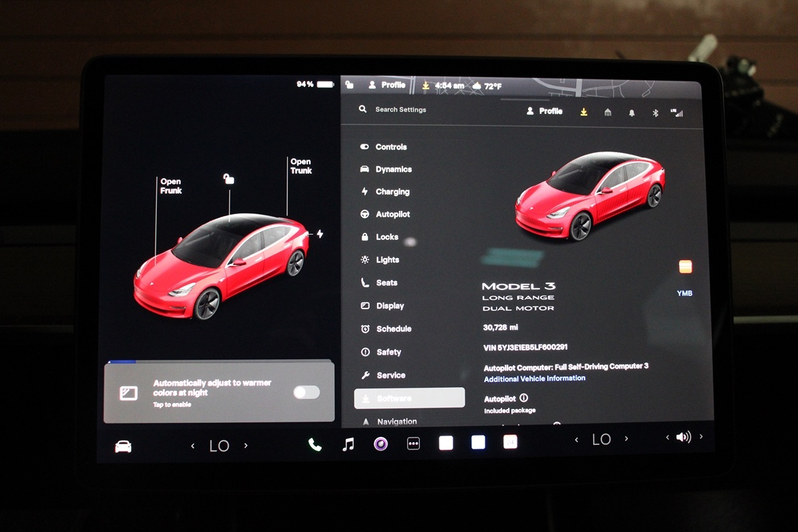
Task: Tap the orange color swatch near YMB
Action: (686, 267)
